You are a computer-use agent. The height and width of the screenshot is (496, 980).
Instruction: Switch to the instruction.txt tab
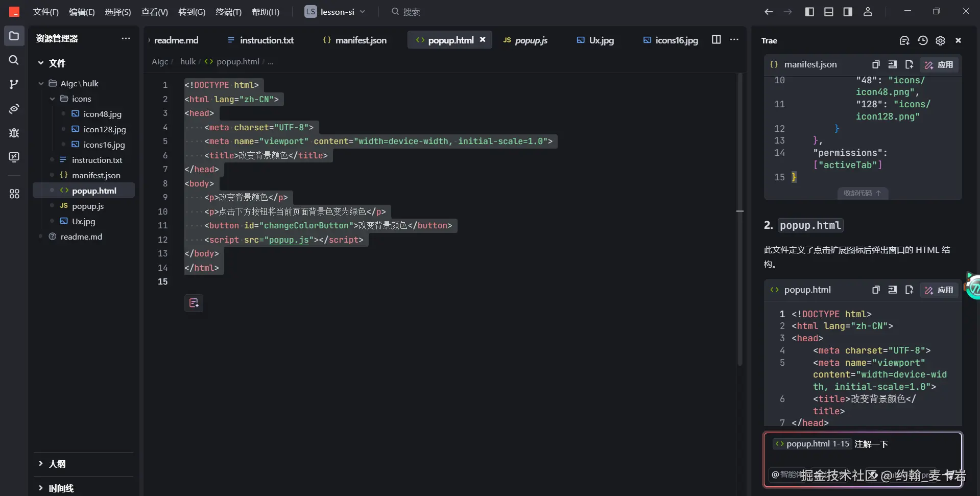[260, 40]
